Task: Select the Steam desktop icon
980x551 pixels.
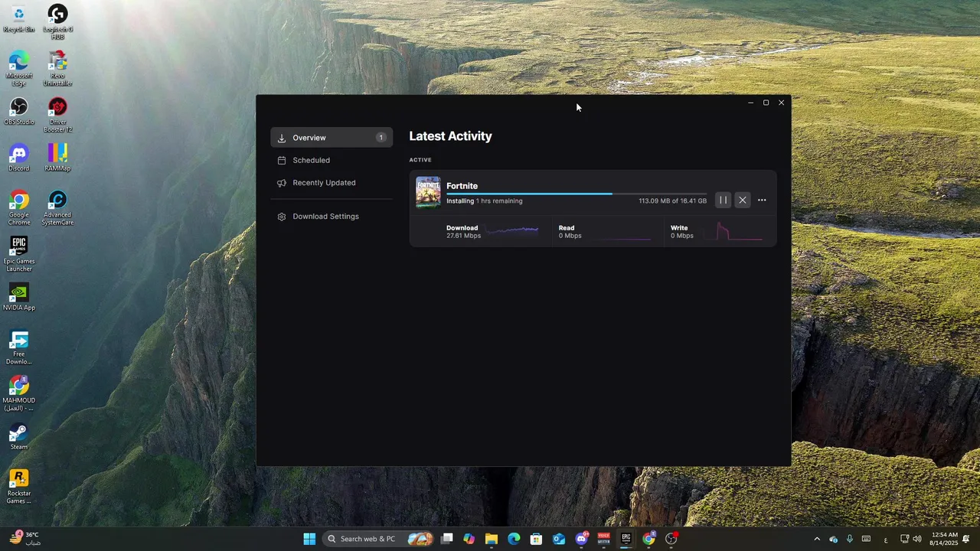Action: 18,437
